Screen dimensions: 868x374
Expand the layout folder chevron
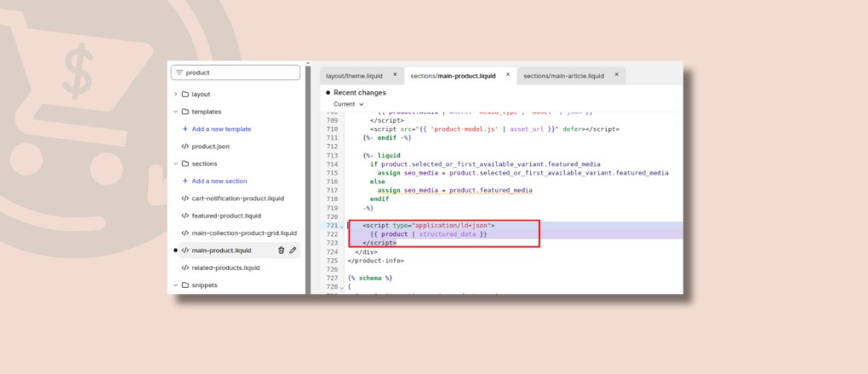175,95
